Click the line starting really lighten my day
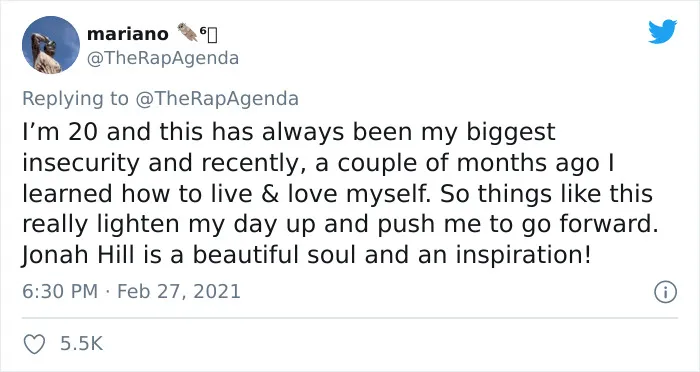 340,225
